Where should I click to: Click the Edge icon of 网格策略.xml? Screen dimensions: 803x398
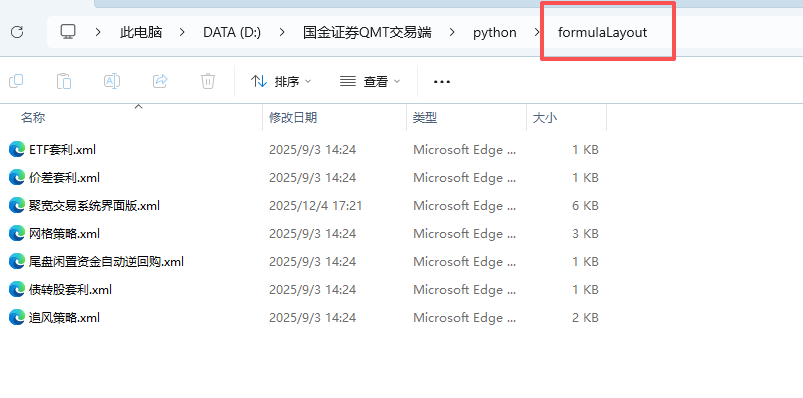(x=17, y=234)
